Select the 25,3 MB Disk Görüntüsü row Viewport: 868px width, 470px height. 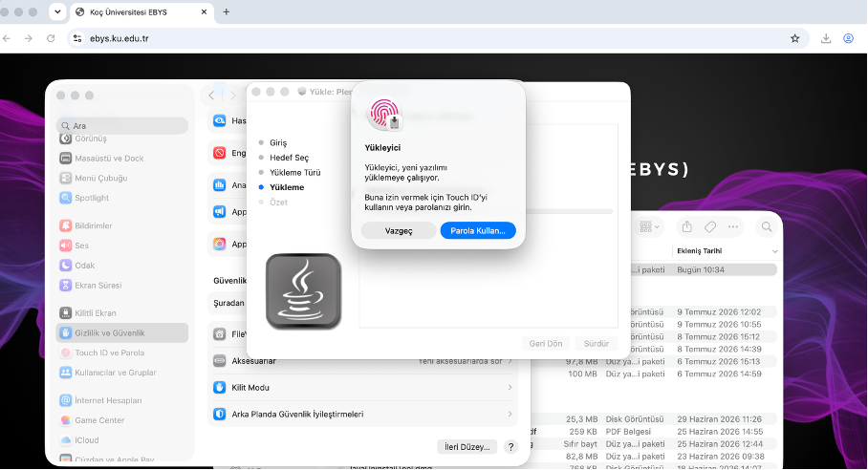(654, 419)
